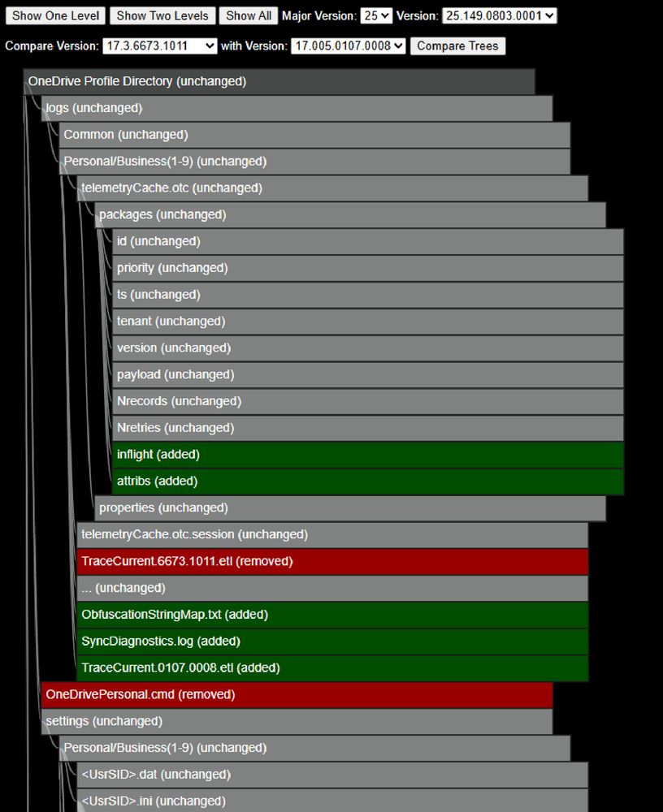Select the green inflight (added) row

[368, 455]
